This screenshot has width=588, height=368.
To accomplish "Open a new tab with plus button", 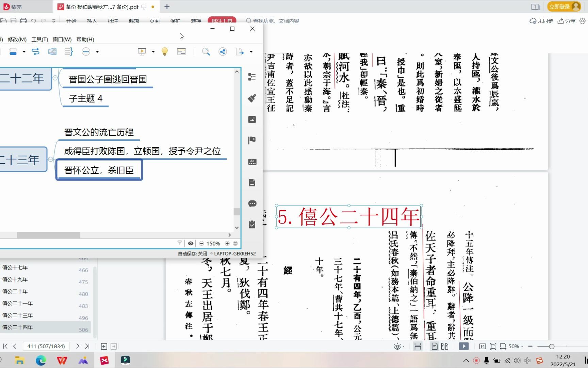I will tap(167, 7).
